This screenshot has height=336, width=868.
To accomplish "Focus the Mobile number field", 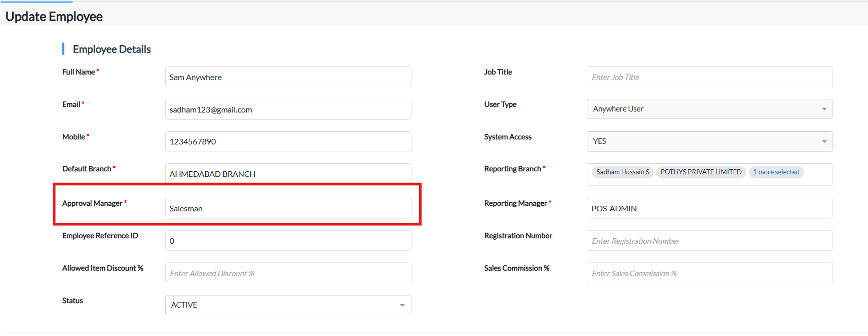I will pos(288,142).
